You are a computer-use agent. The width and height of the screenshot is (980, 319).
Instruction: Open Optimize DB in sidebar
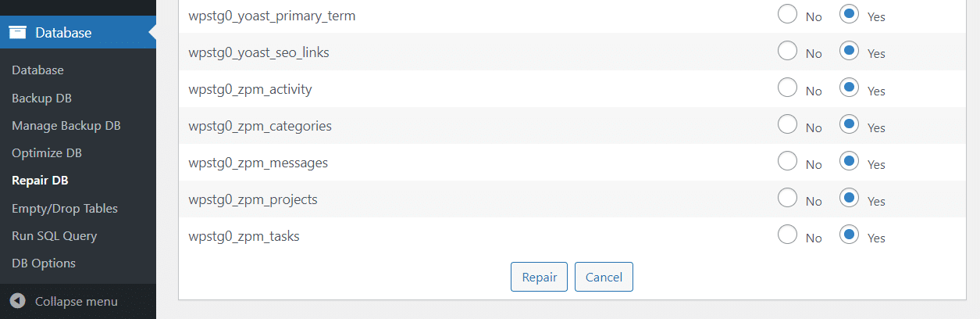47,152
